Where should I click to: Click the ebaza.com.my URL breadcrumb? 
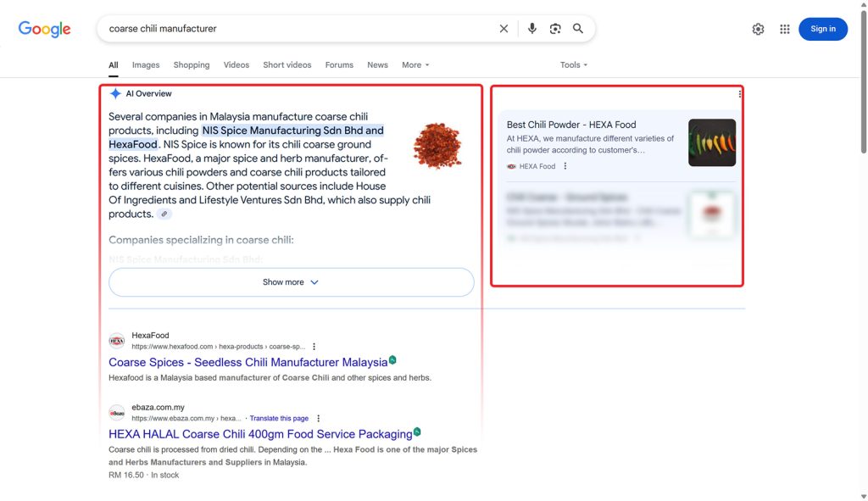click(186, 419)
